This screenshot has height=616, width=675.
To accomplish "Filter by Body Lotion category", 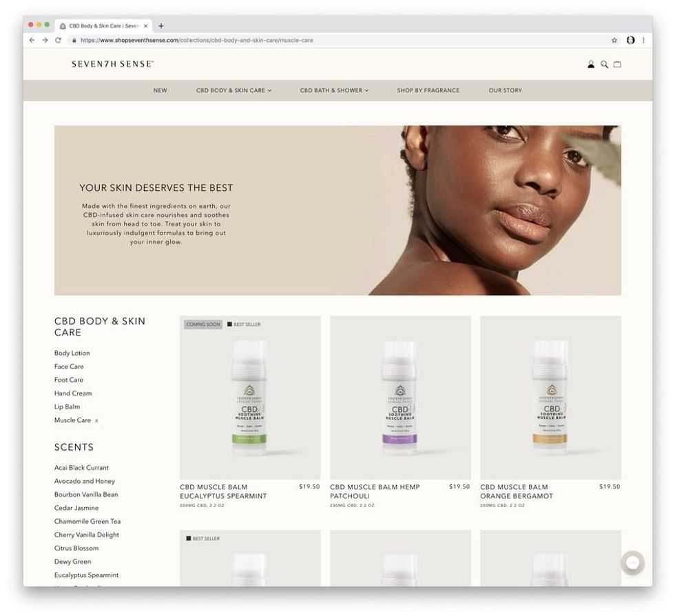I will (x=72, y=353).
